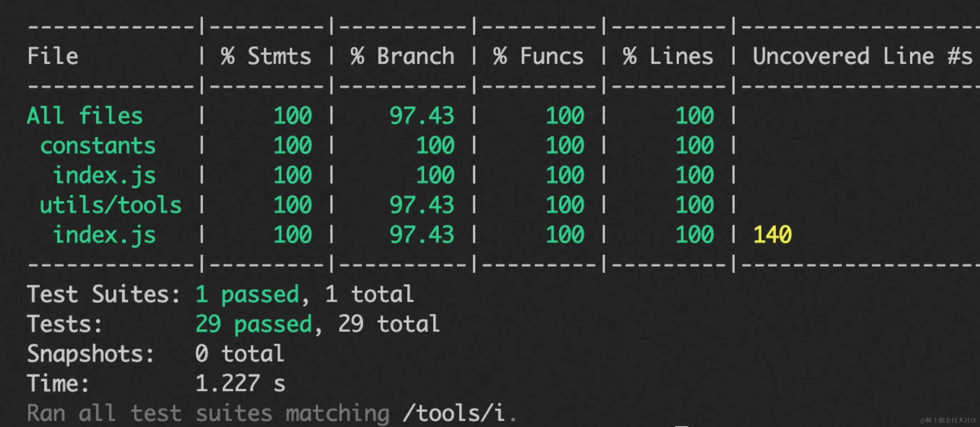Click '29 passed' in Tests line
The height and width of the screenshot is (427, 980).
[x=253, y=324]
